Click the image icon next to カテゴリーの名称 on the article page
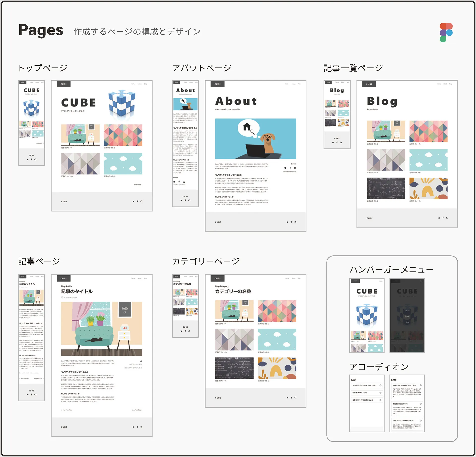This screenshot has width=476, height=457. tap(141, 361)
